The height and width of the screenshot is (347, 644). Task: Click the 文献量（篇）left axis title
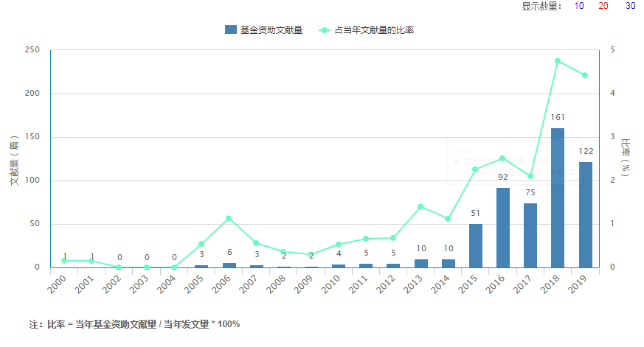click(x=14, y=161)
